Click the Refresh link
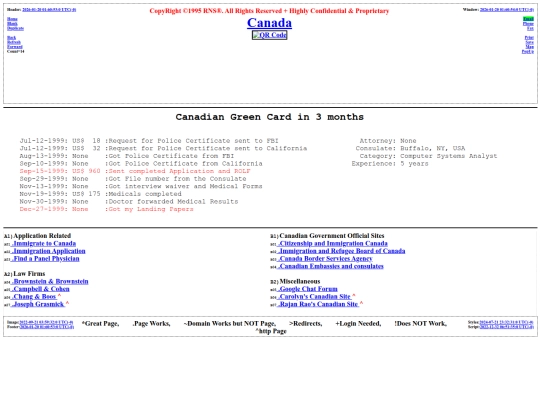Screen dimensions: 540x405 [14, 42]
